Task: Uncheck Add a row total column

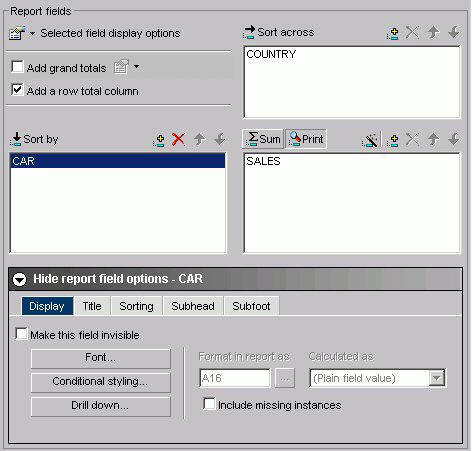Action: click(17, 90)
